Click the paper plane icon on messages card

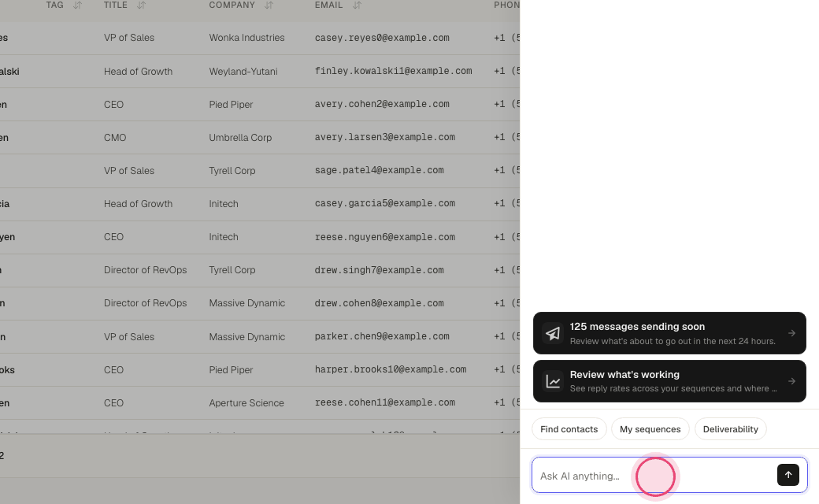(553, 333)
